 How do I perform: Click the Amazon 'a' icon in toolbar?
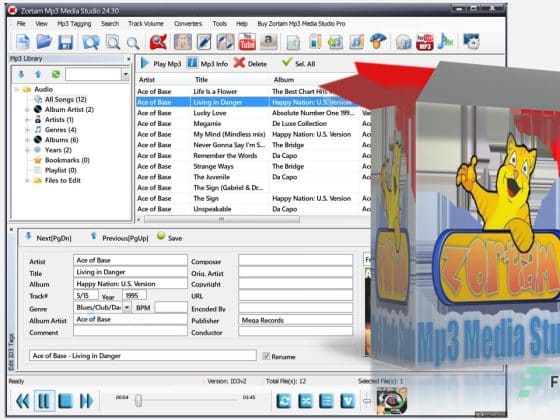269,42
